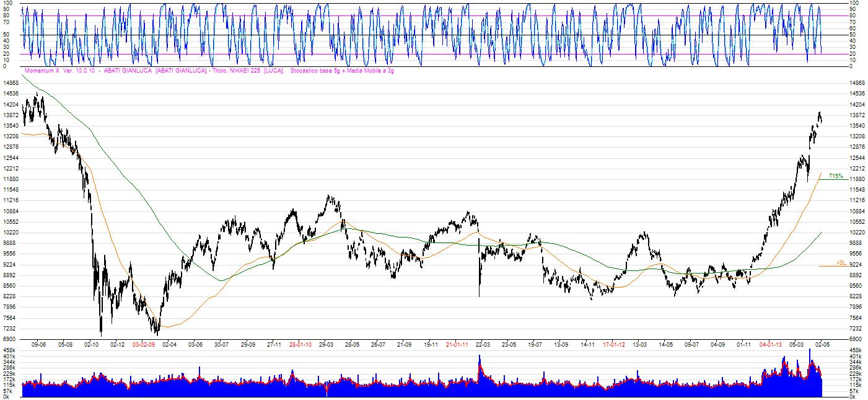Click the 14868 price label on the right axis
Viewport: 868px width, 400px height.
point(857,83)
